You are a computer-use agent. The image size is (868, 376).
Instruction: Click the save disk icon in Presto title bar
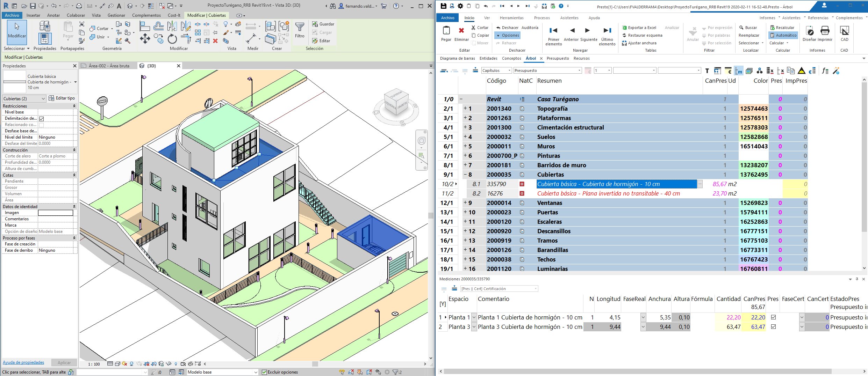click(x=443, y=6)
